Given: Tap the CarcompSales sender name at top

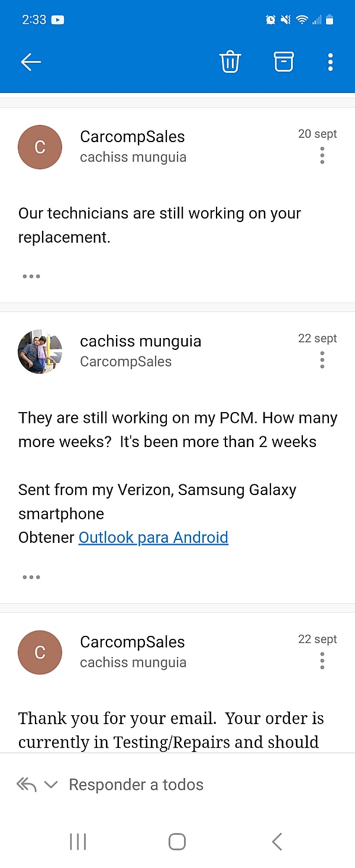Looking at the screenshot, I should [133, 137].
